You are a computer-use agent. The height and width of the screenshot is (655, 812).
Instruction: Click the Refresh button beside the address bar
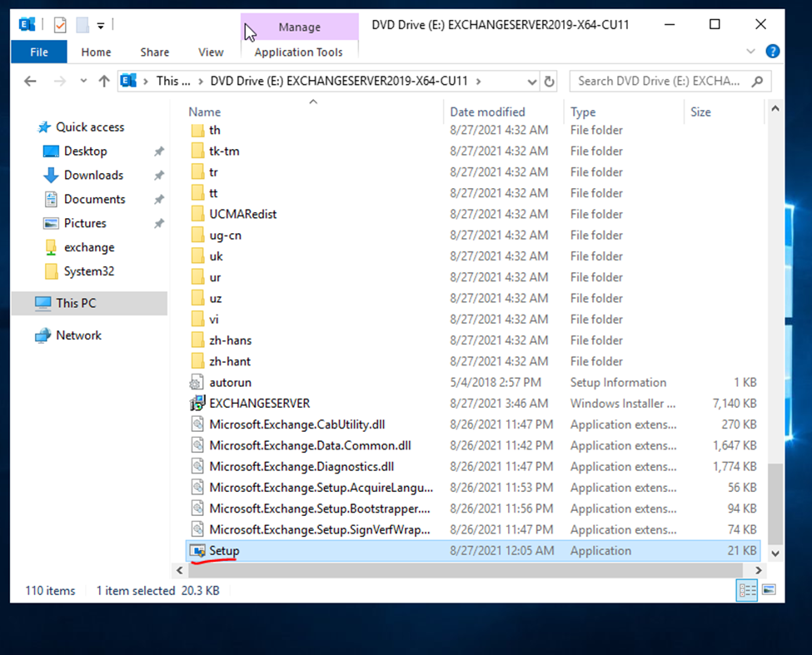[x=549, y=82]
